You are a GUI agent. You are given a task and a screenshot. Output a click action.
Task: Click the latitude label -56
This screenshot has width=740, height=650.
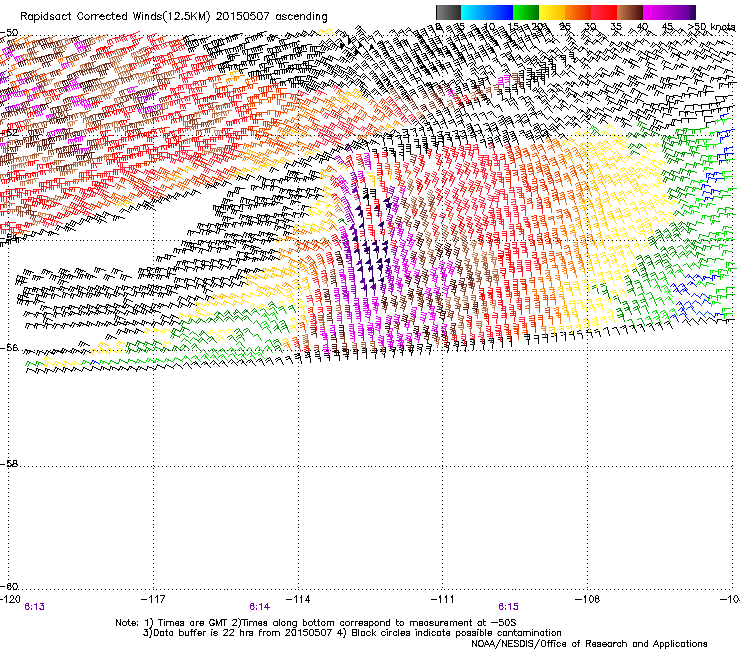[9, 348]
